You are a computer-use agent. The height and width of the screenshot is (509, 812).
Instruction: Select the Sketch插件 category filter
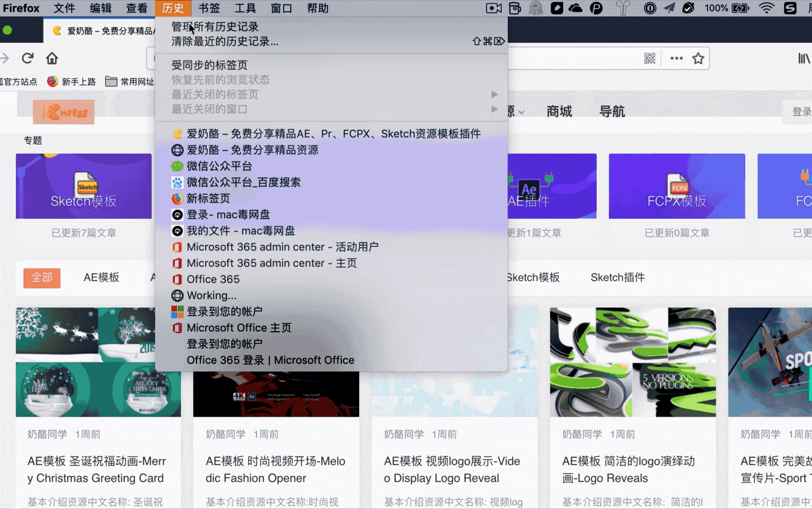point(618,278)
